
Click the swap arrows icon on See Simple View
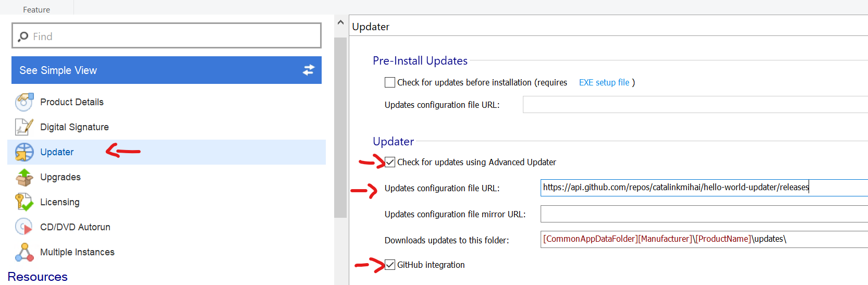pyautogui.click(x=309, y=70)
